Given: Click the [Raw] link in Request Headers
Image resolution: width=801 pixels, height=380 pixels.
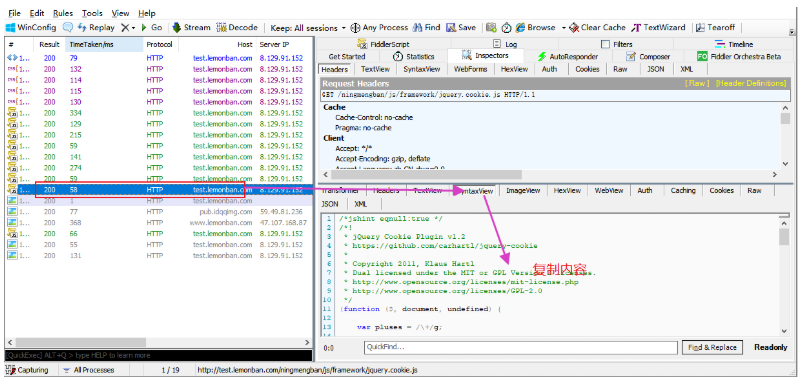Looking at the screenshot, I should (x=697, y=83).
